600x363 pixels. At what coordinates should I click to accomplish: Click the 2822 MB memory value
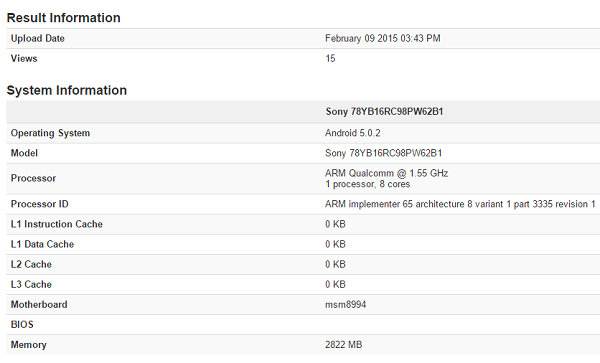pos(344,345)
